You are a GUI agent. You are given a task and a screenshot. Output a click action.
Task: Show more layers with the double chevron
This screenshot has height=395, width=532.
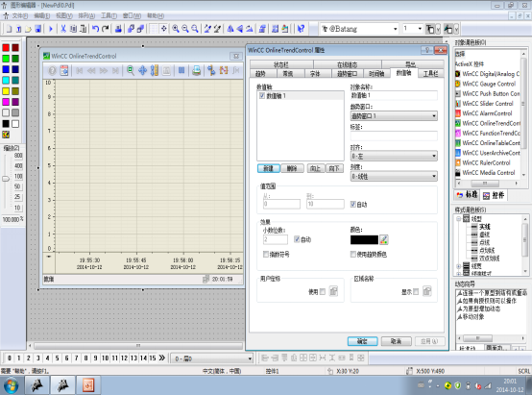162,358
